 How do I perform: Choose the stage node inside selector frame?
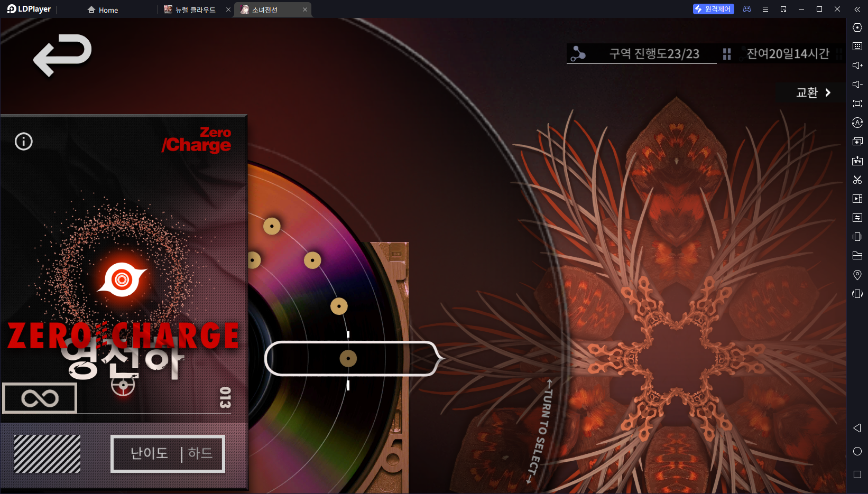coord(348,359)
